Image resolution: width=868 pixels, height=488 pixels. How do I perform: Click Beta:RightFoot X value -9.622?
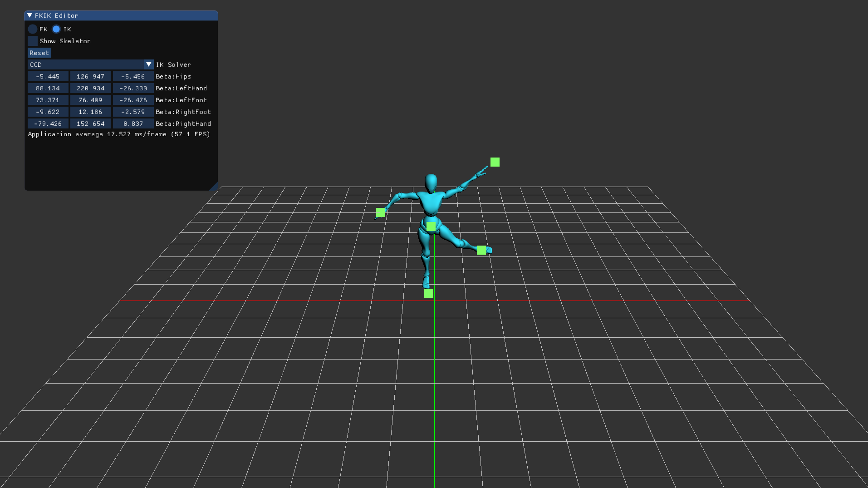[48, 112]
